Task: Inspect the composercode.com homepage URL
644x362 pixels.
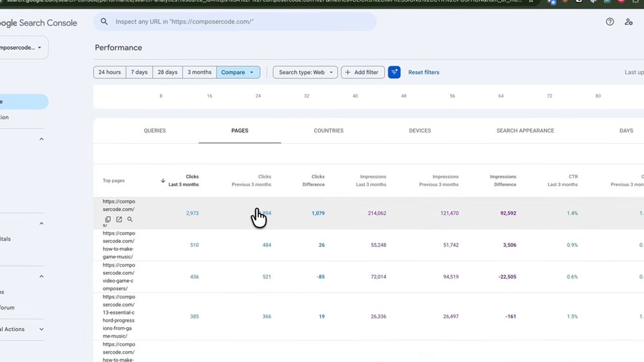Action: click(130, 220)
